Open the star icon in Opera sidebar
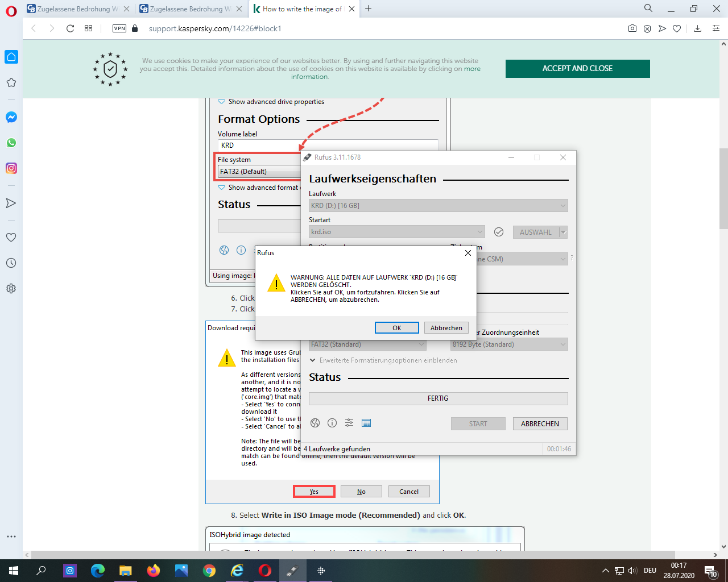Image resolution: width=728 pixels, height=582 pixels. pos(11,82)
